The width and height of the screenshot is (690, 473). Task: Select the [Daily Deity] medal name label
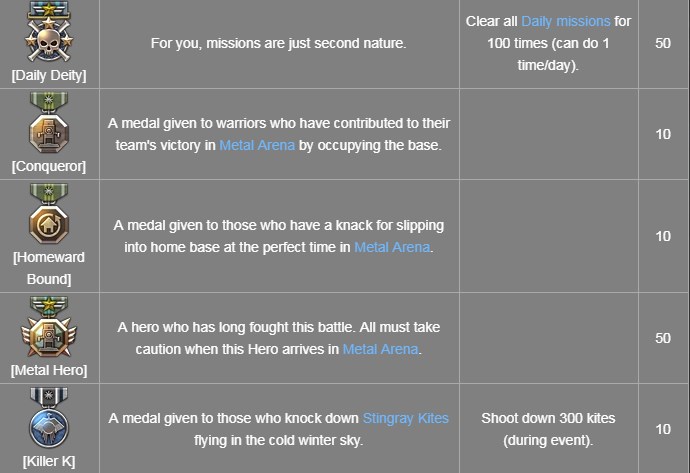point(48,75)
